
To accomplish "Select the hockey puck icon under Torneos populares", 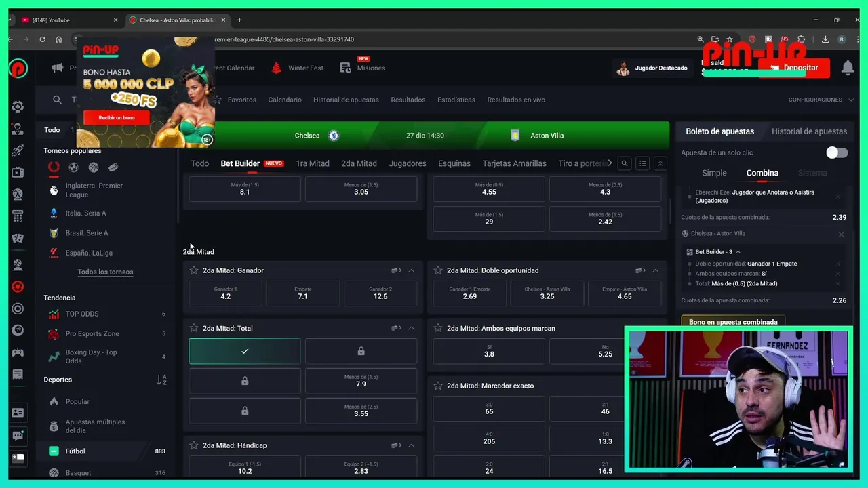I will pyautogui.click(x=113, y=167).
